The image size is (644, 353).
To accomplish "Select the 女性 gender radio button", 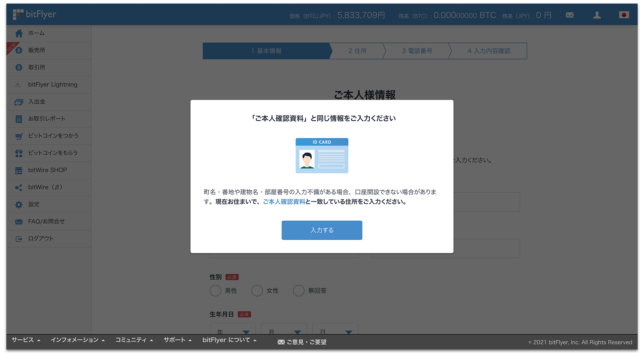I will 257,291.
